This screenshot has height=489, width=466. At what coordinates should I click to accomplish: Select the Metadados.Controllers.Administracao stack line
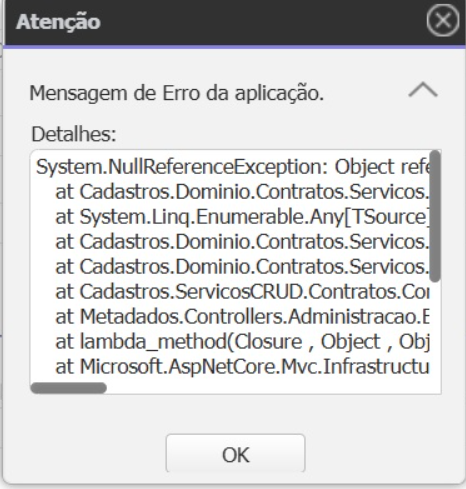click(x=242, y=317)
